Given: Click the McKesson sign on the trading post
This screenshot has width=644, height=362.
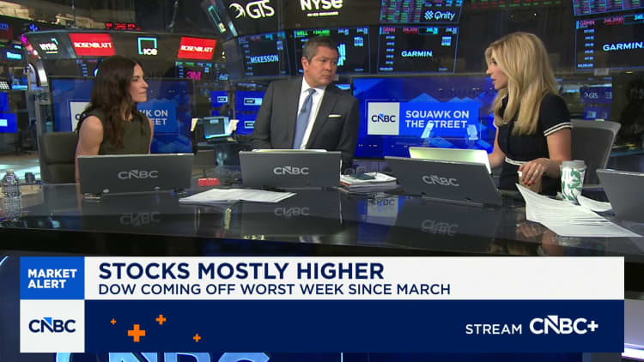Looking at the screenshot, I should (264, 59).
